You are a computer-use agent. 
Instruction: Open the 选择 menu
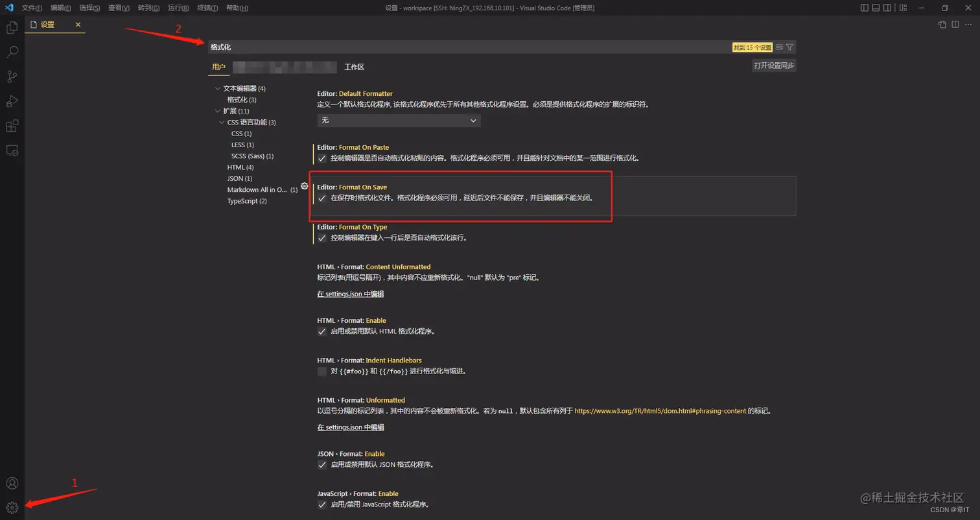point(89,8)
